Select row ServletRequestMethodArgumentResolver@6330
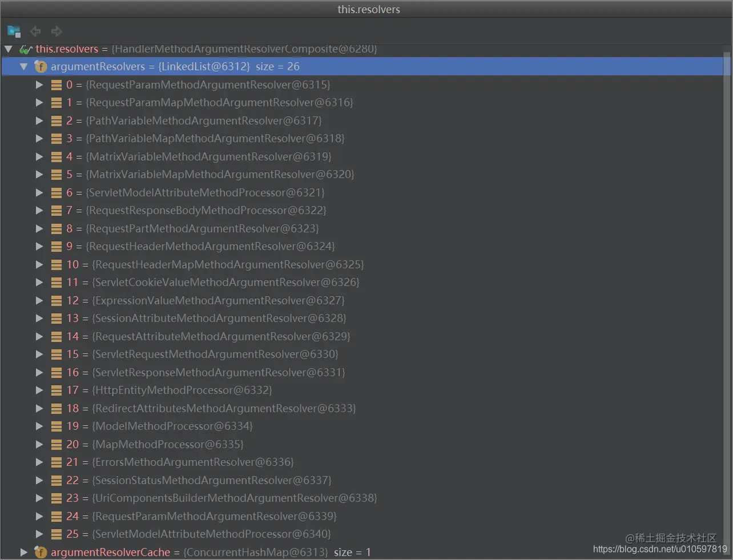 click(362, 354)
